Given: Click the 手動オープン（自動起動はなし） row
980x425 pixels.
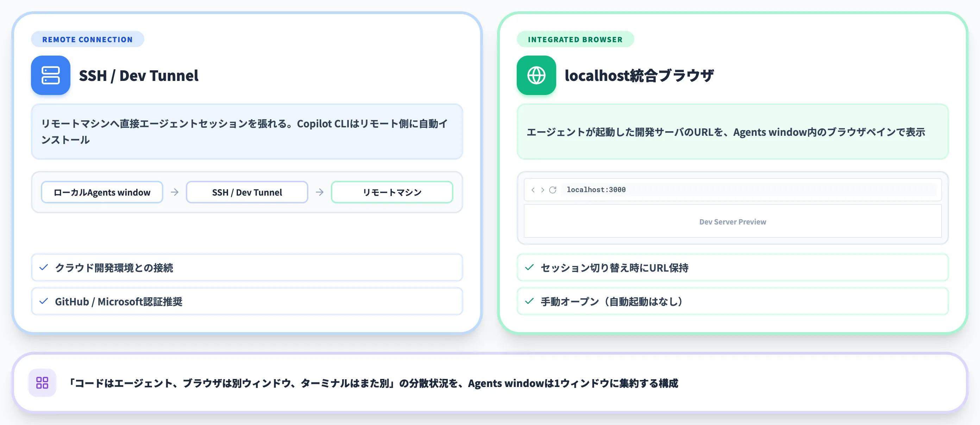Looking at the screenshot, I should [x=733, y=301].
